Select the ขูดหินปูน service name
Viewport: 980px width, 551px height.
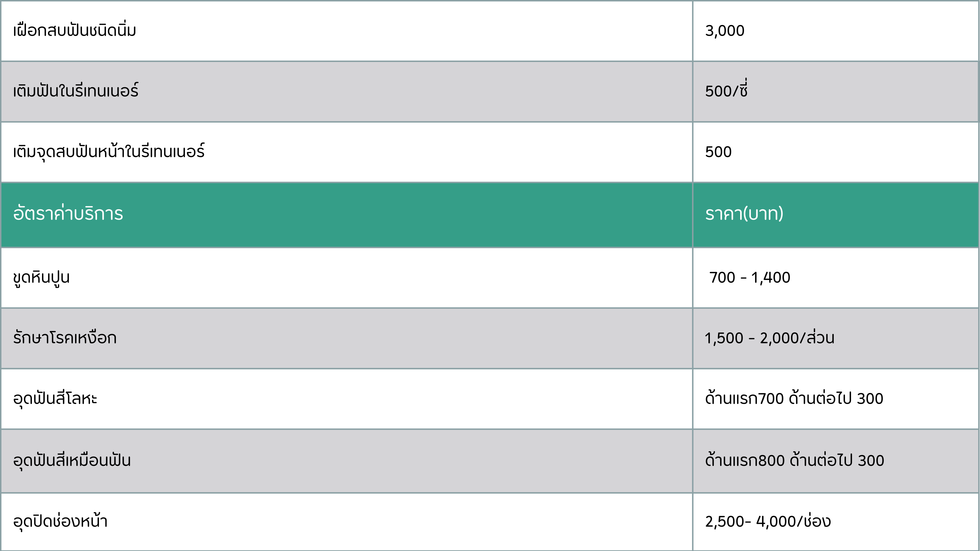point(42,277)
